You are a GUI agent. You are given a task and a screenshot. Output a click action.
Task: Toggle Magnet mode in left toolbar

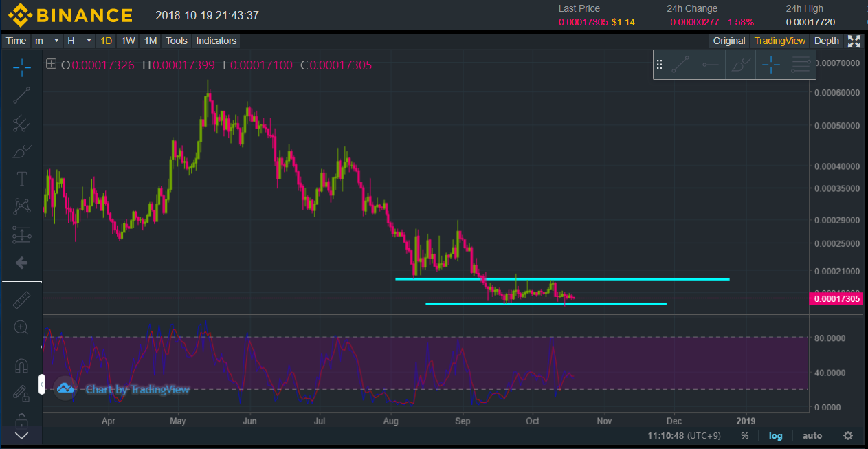coord(22,366)
